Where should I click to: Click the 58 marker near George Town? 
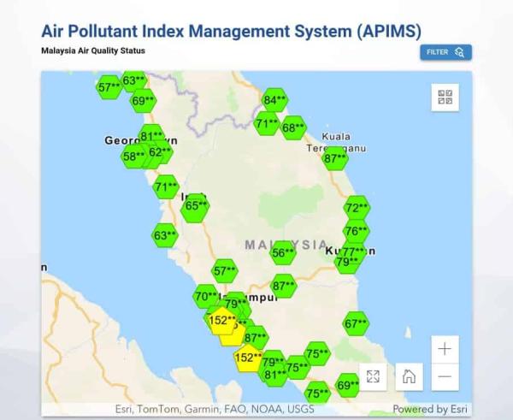pos(133,157)
